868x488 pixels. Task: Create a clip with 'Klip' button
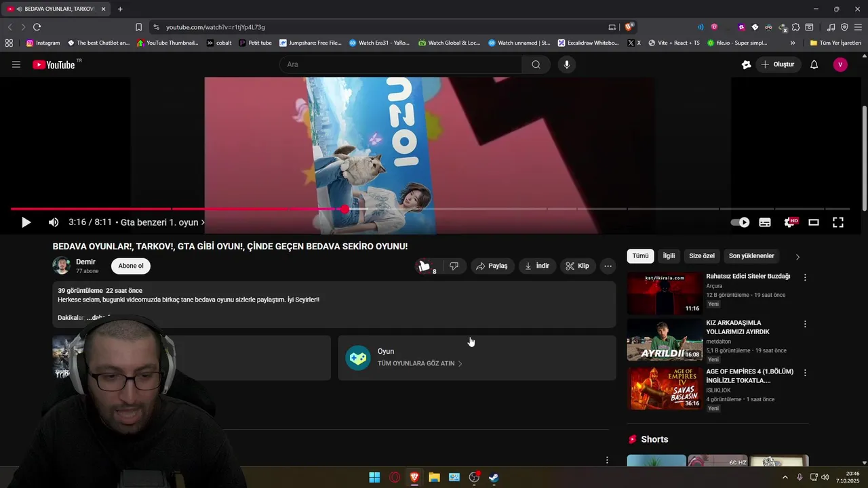point(578,266)
